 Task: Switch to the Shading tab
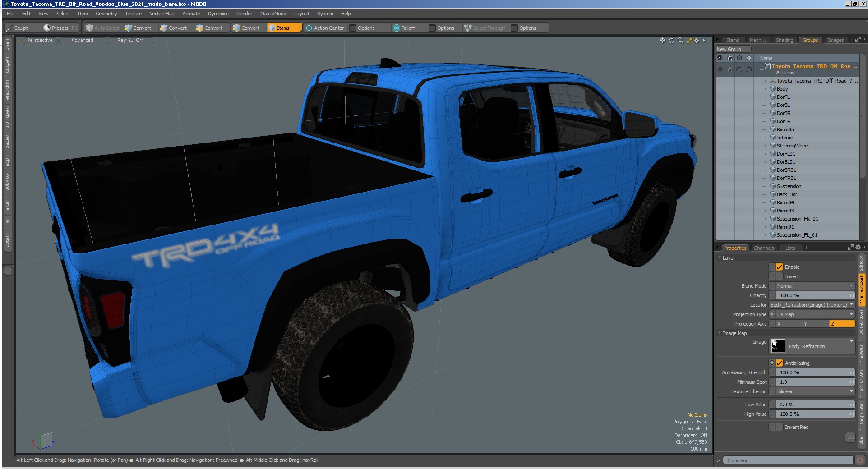[785, 40]
